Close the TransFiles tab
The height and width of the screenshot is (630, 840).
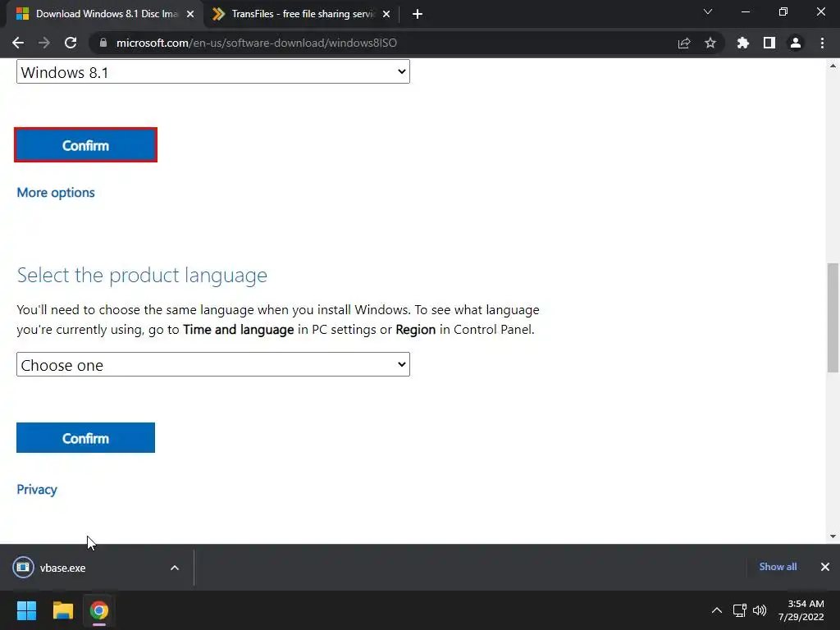point(386,14)
